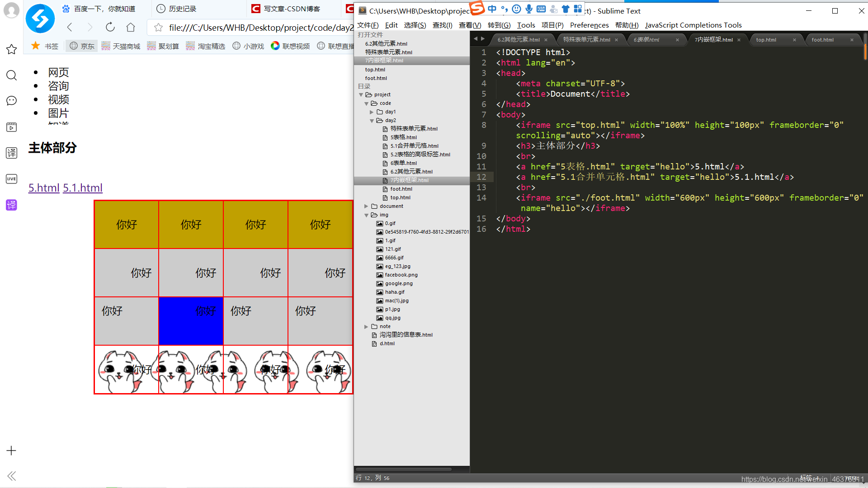Open the Preferences menu
868x488 pixels.
589,25
